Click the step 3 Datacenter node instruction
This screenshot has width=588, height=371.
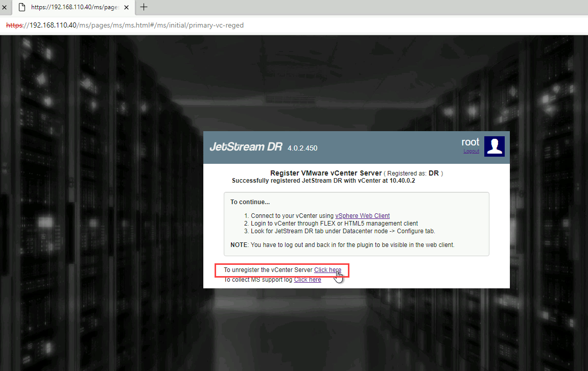coord(342,231)
